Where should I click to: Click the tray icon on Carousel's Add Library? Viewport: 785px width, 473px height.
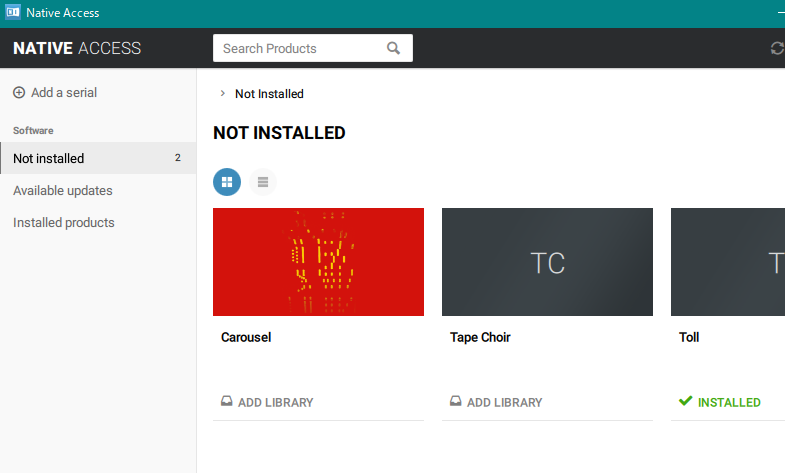click(227, 401)
